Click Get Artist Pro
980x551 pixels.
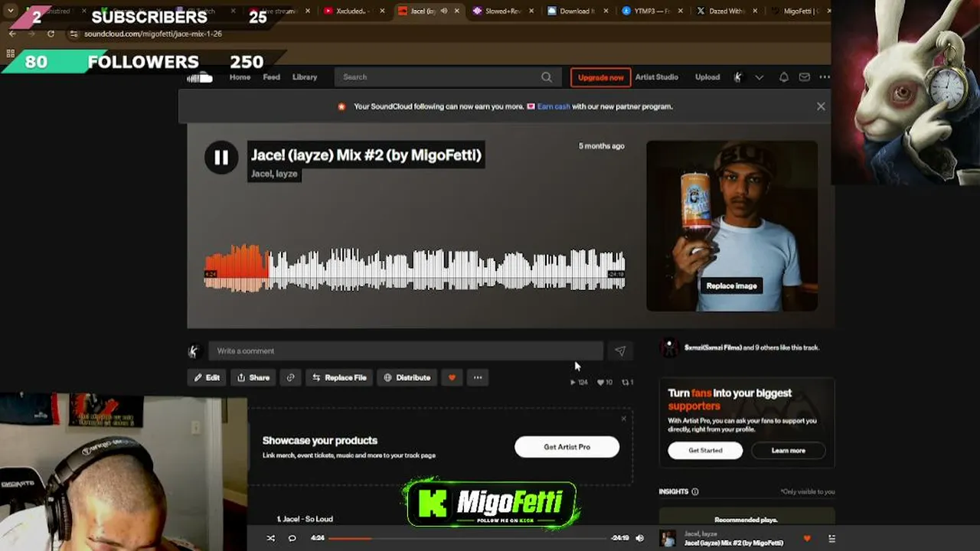(567, 447)
